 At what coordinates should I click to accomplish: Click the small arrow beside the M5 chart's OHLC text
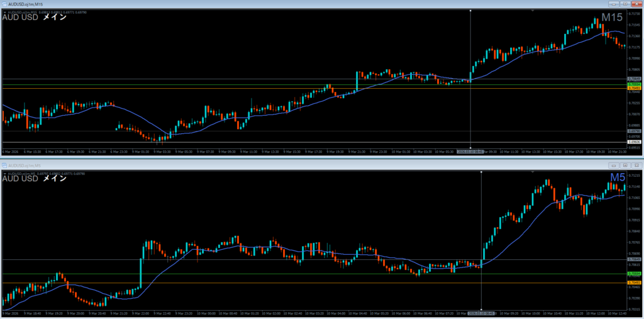[x=4, y=173]
